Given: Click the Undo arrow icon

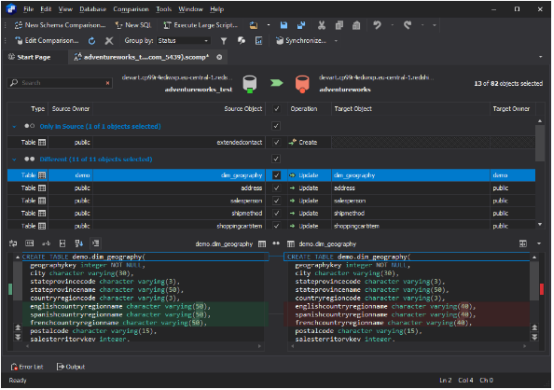Looking at the screenshot, I should 377,25.
